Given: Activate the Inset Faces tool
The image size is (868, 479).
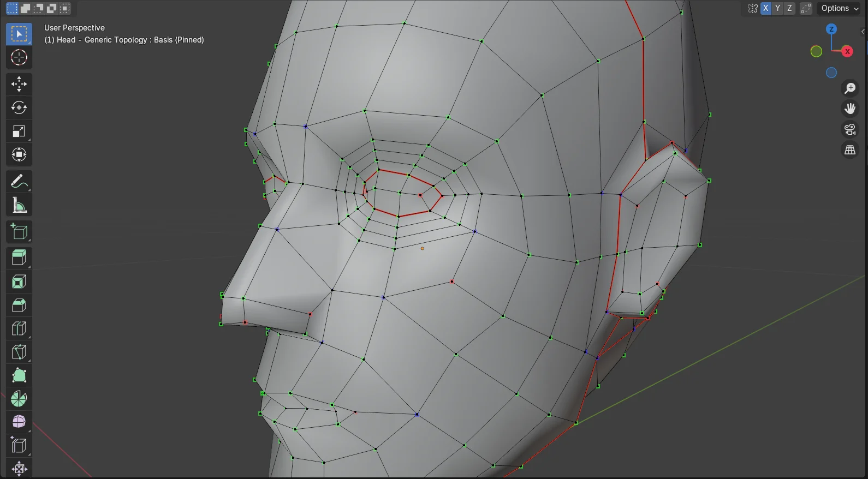Looking at the screenshot, I should (19, 282).
